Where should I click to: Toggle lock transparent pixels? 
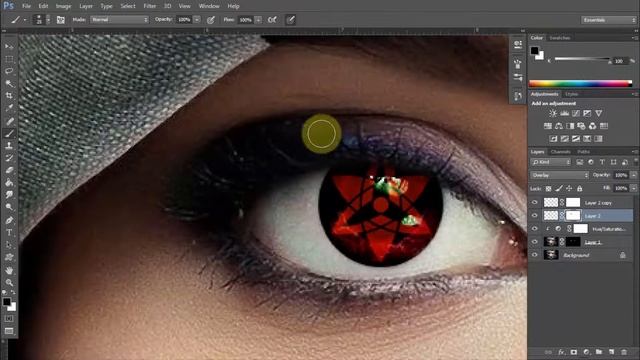pyautogui.click(x=549, y=189)
